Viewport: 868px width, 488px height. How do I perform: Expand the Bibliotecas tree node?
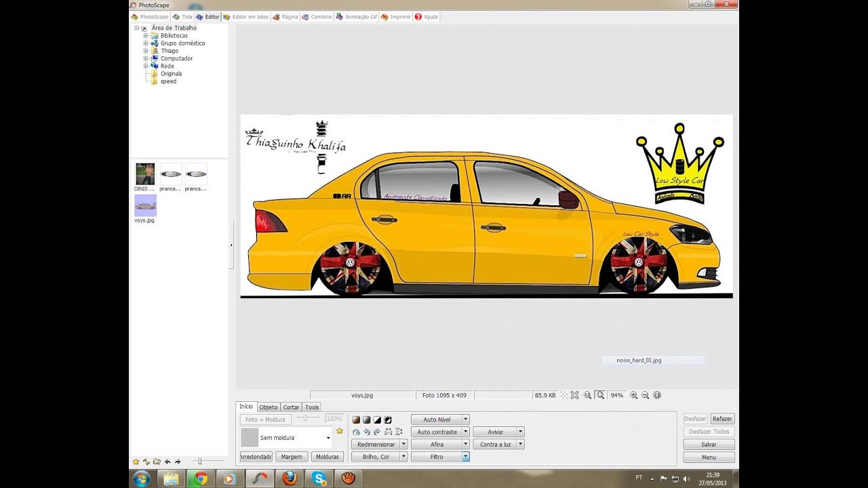146,36
